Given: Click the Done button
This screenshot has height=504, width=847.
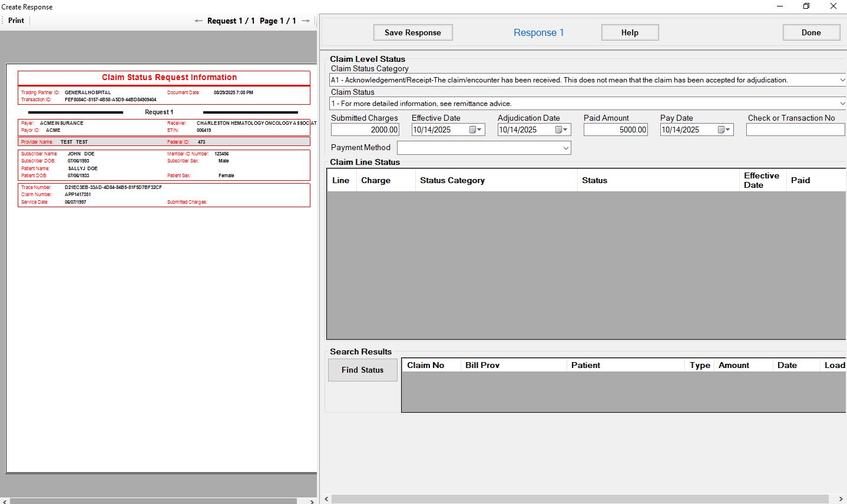Looking at the screenshot, I should tap(811, 32).
